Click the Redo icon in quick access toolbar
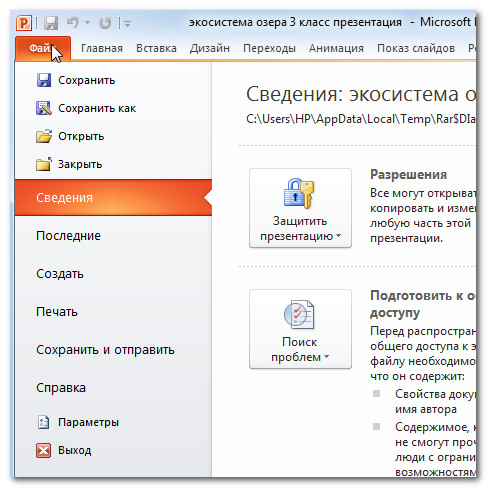Viewport: 487px width, 488px height. pos(106,23)
